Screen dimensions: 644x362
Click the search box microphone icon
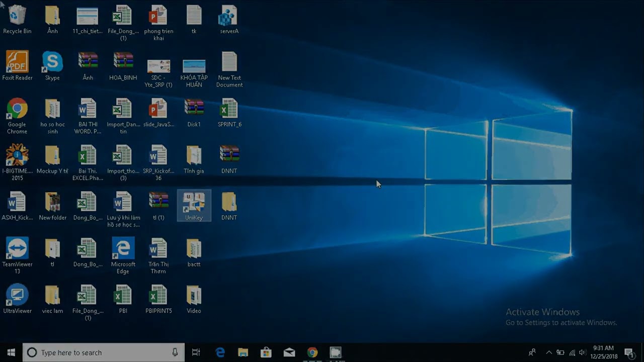[x=175, y=352]
